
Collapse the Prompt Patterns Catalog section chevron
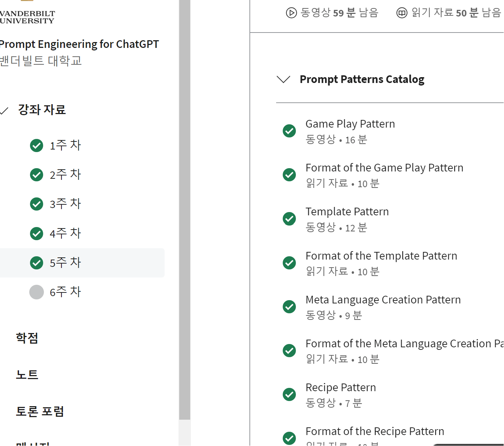283,79
